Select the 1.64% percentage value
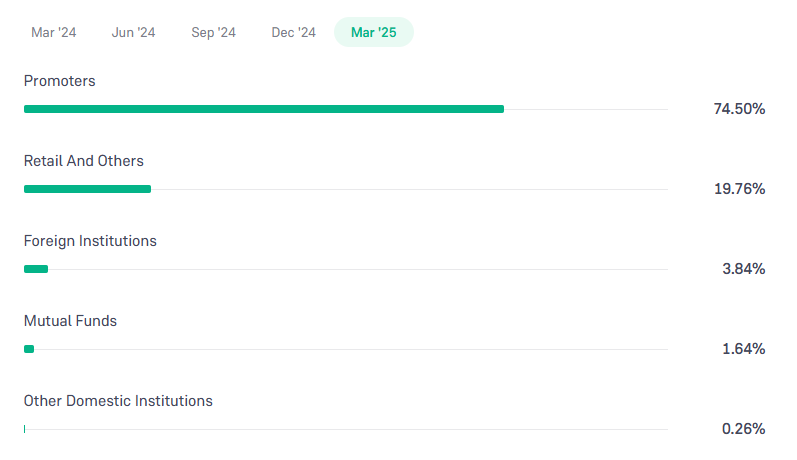 click(x=744, y=349)
